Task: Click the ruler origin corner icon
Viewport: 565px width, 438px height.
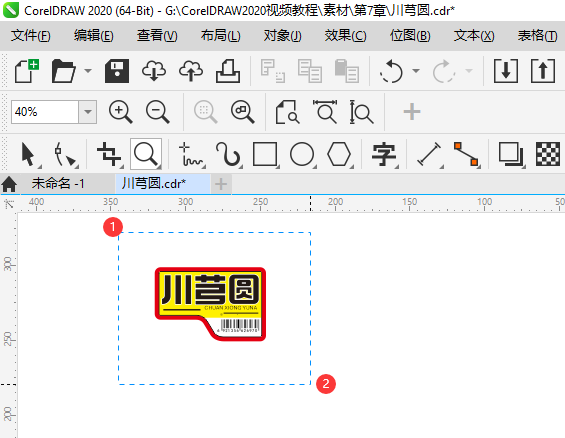Action: (9, 204)
